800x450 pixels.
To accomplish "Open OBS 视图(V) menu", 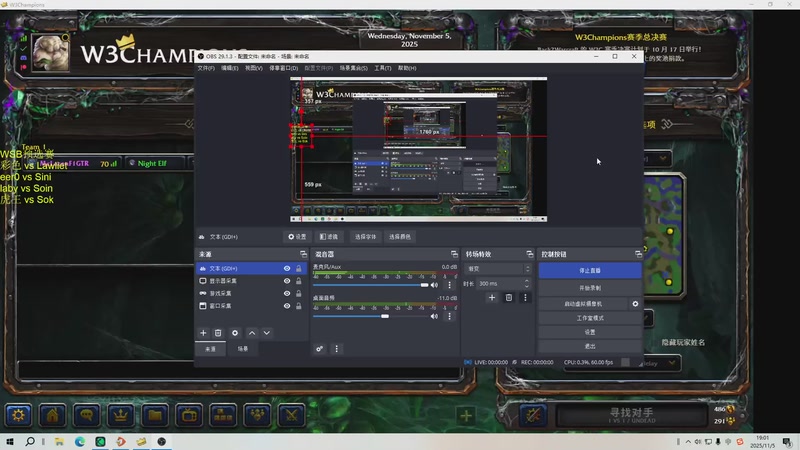I will (x=254, y=68).
